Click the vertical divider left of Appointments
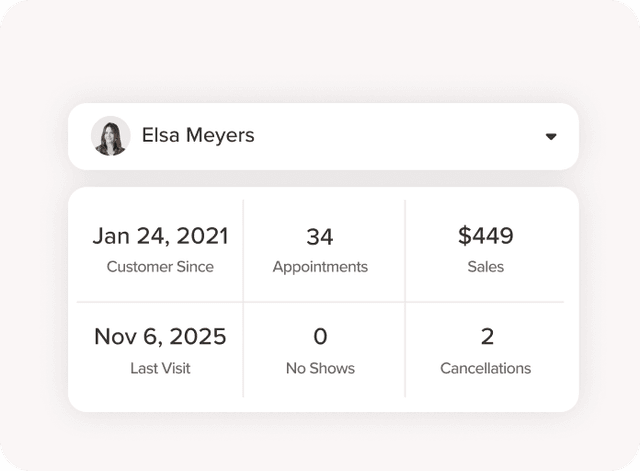The image size is (640, 471). click(x=243, y=250)
